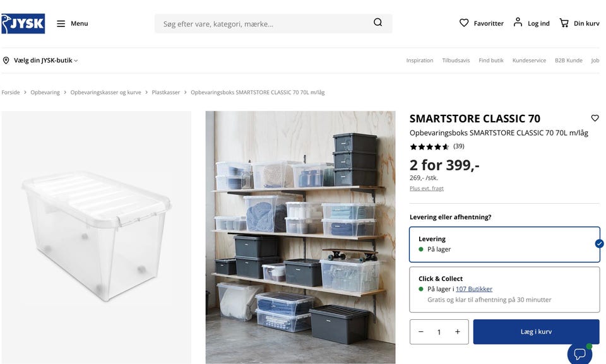Open the Din kurv cart icon
Screen dimensions: 606x364
point(564,23)
